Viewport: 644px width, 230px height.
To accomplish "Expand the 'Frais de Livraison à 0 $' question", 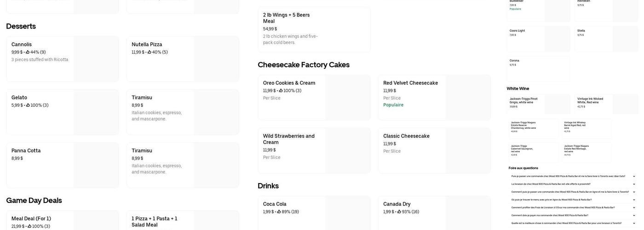I will 634,207.
